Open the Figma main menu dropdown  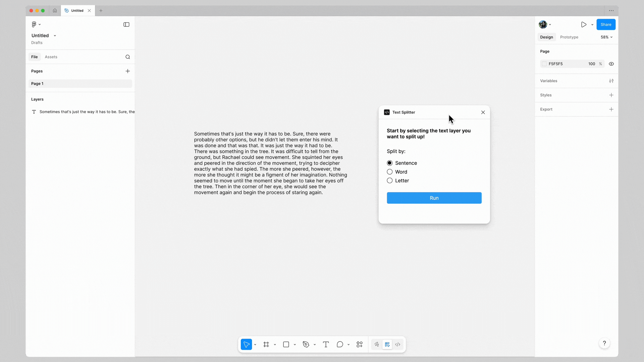pyautogui.click(x=36, y=24)
